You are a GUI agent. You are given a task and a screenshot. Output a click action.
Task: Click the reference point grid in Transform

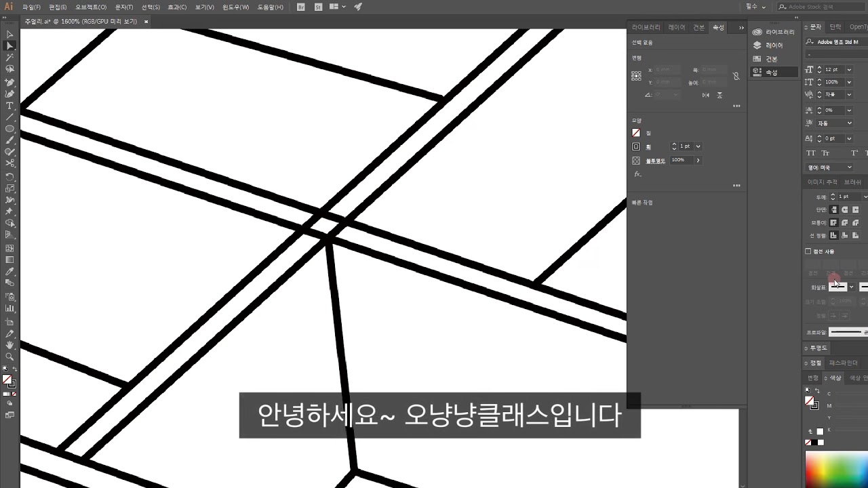636,76
